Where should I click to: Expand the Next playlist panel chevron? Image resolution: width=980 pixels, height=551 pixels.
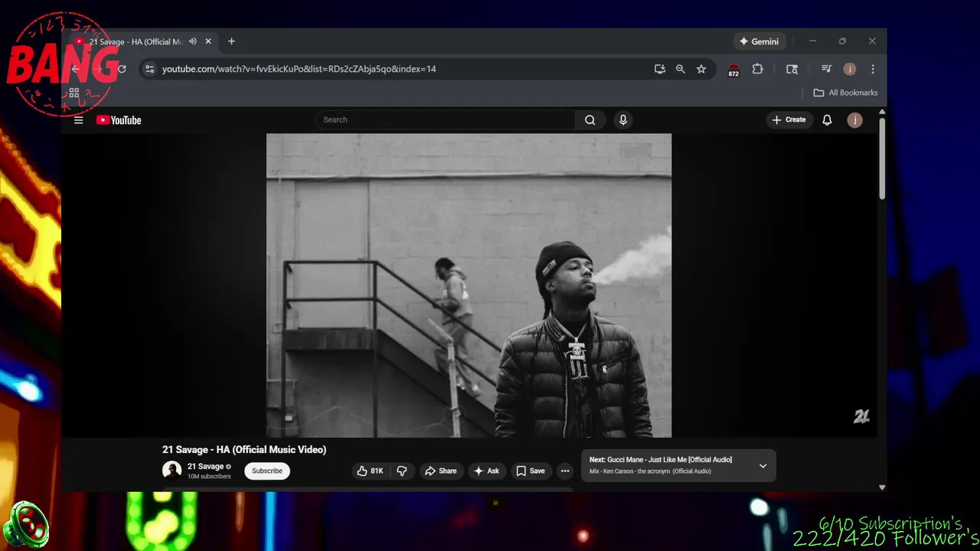[763, 466]
